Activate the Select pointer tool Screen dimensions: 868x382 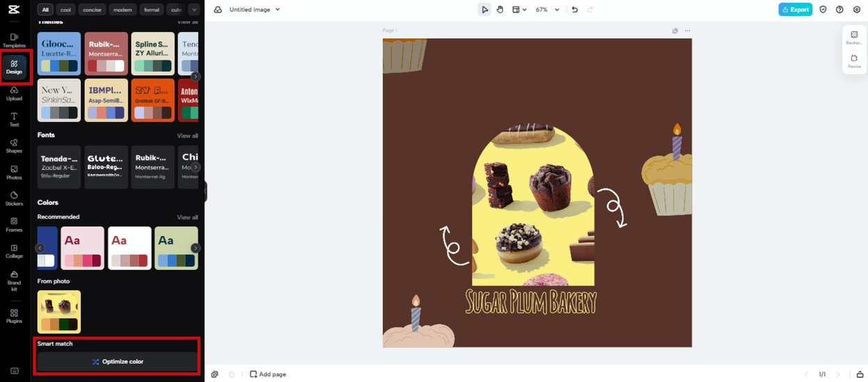484,10
